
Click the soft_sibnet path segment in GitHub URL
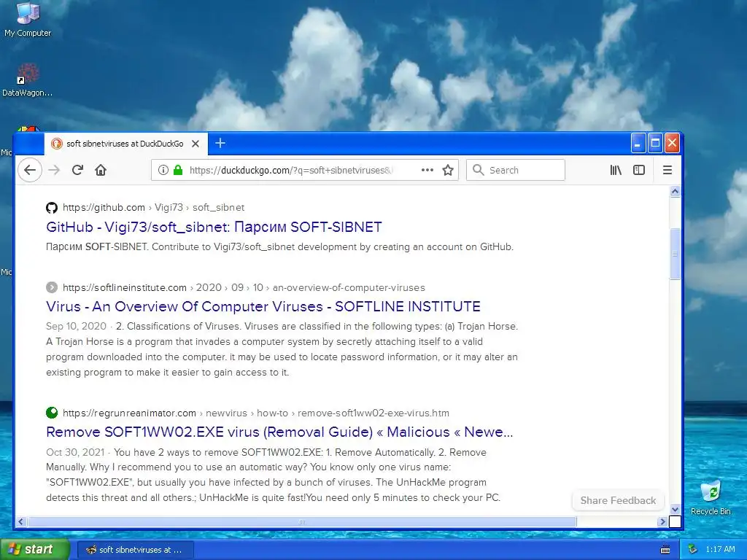pos(218,208)
